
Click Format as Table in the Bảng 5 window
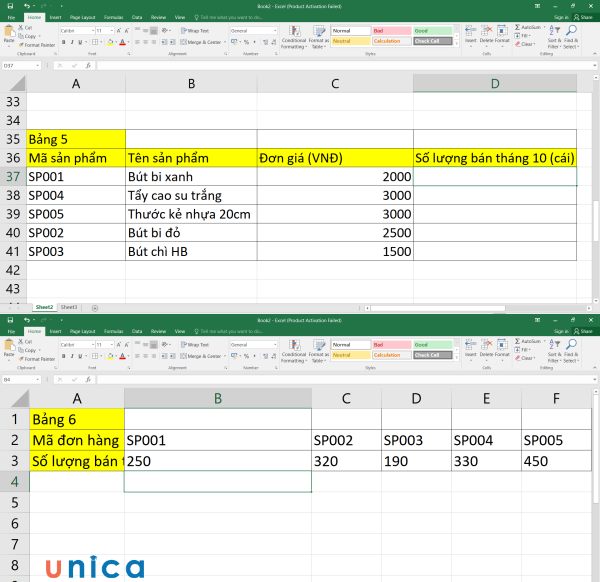(x=319, y=37)
